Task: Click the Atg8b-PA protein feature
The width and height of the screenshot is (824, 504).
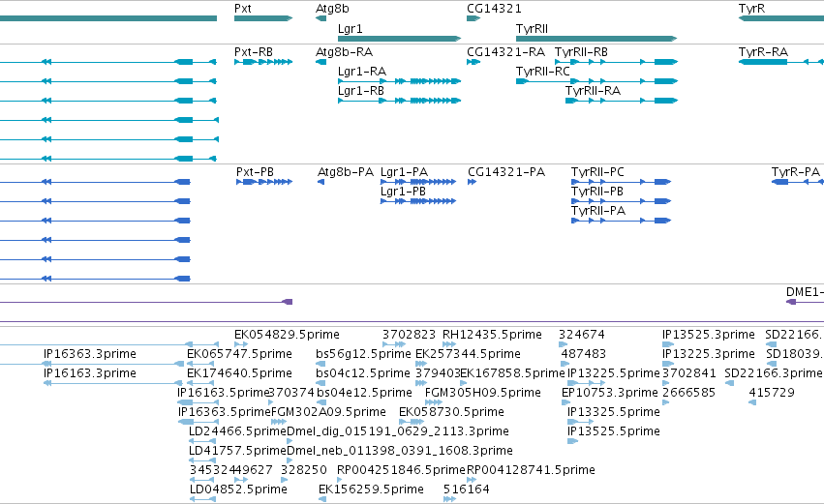Action: point(321,182)
